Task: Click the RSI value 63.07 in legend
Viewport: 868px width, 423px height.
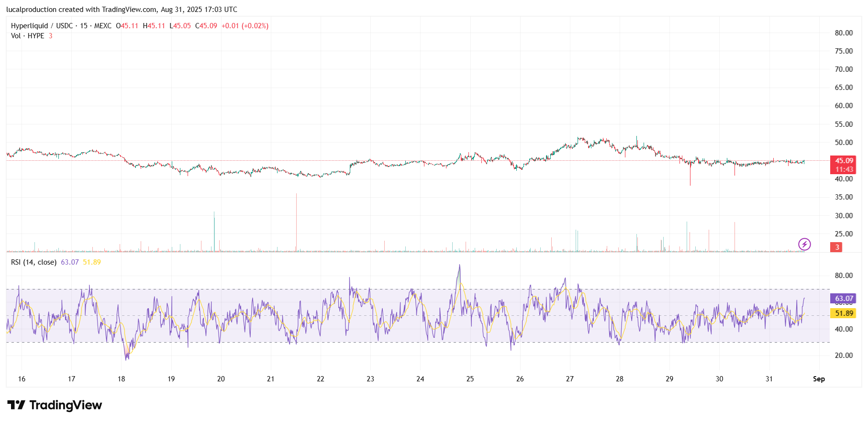Action: (70, 262)
